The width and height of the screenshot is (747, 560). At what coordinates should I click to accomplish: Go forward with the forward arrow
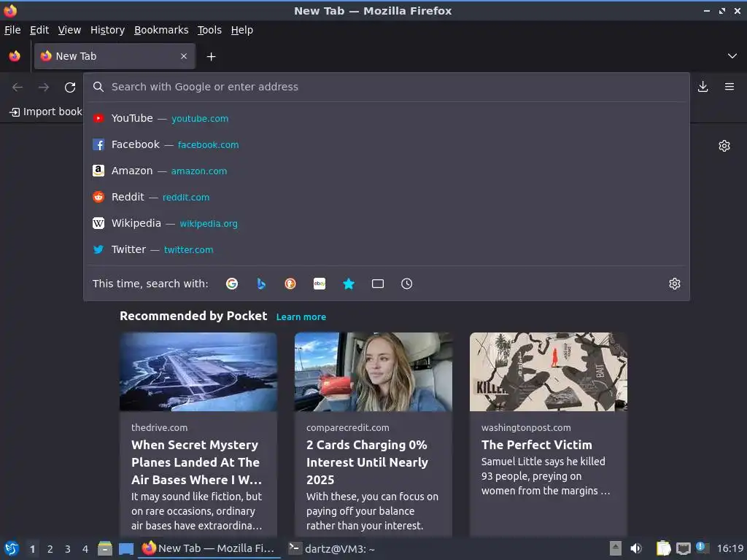(x=44, y=87)
